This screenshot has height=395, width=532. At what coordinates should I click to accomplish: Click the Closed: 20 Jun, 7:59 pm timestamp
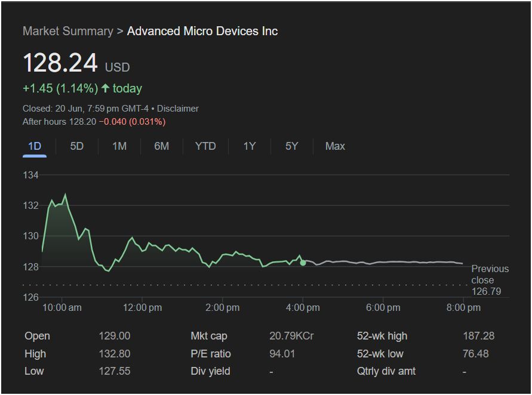pos(85,109)
